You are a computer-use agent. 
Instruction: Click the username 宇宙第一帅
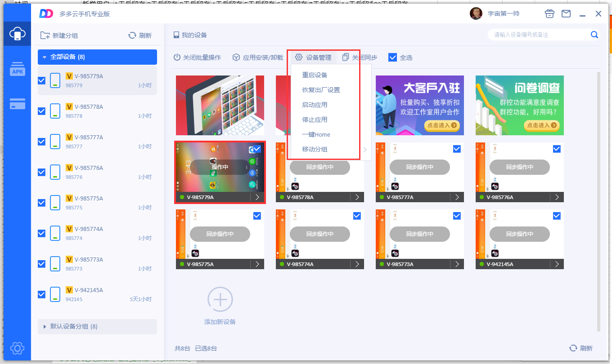[x=504, y=13]
